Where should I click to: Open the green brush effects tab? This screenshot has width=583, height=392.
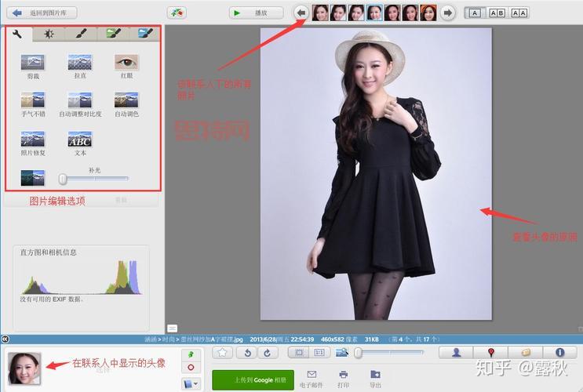pyautogui.click(x=114, y=34)
